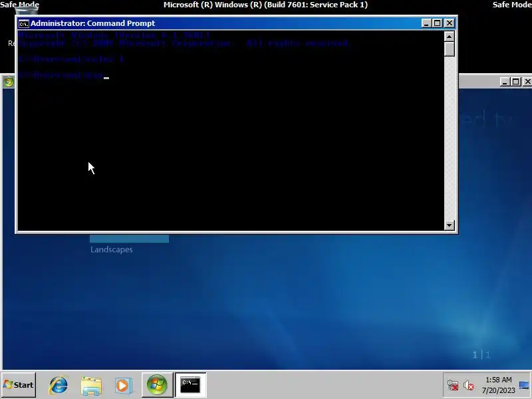Click the Command Prompt scrollbar down arrow
532x399 pixels.
pyautogui.click(x=450, y=225)
